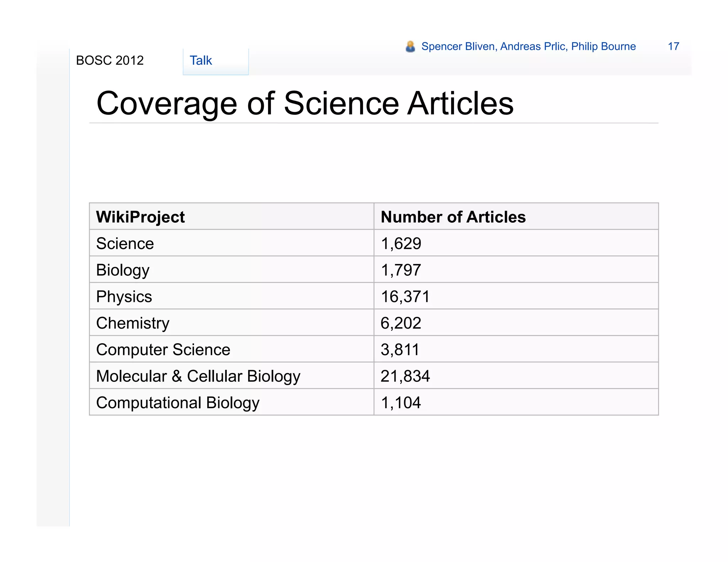The width and height of the screenshot is (728, 562).
Task: Select the Biology row label
Action: 123,270
